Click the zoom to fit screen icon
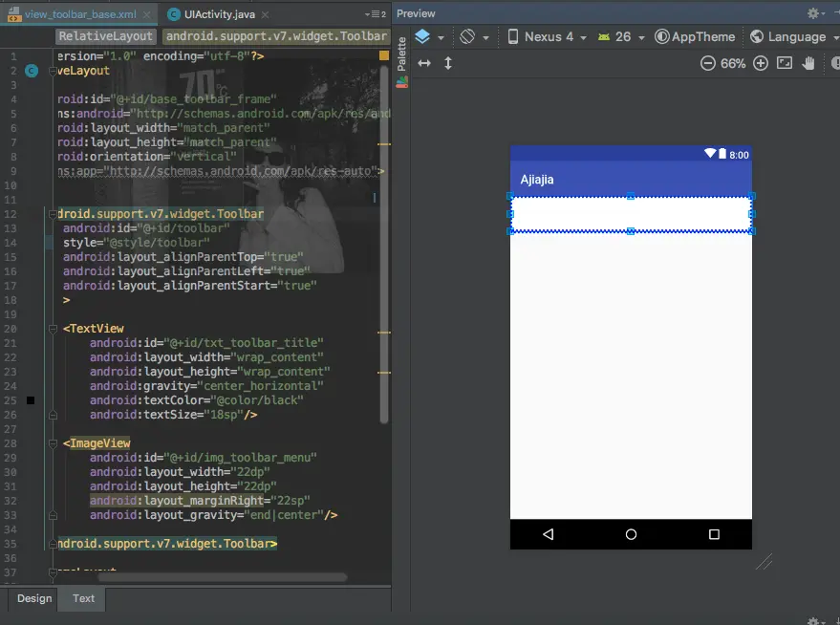The height and width of the screenshot is (625, 840). coord(785,63)
